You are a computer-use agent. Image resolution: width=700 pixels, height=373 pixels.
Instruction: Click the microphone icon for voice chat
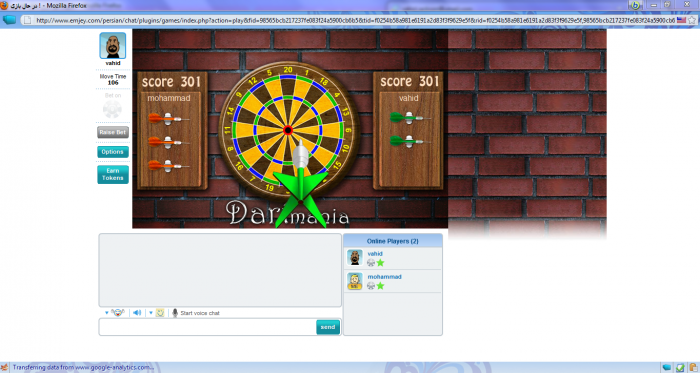pos(175,313)
